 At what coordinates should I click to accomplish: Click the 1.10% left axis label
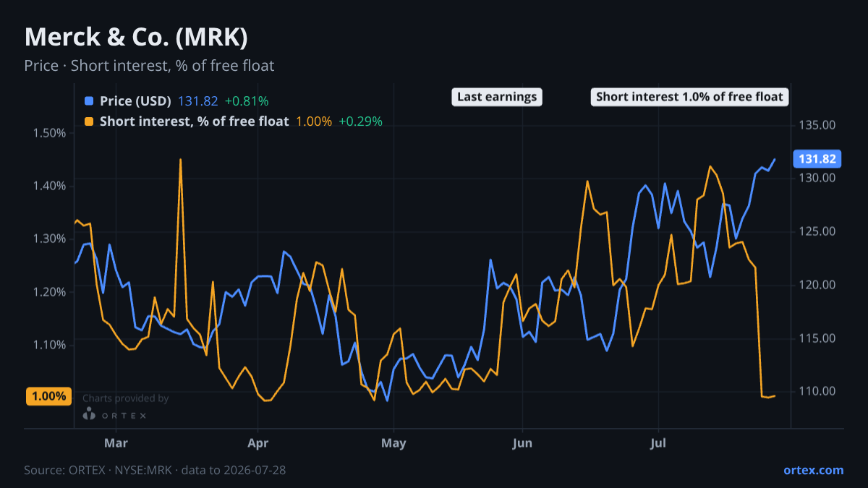(49, 344)
